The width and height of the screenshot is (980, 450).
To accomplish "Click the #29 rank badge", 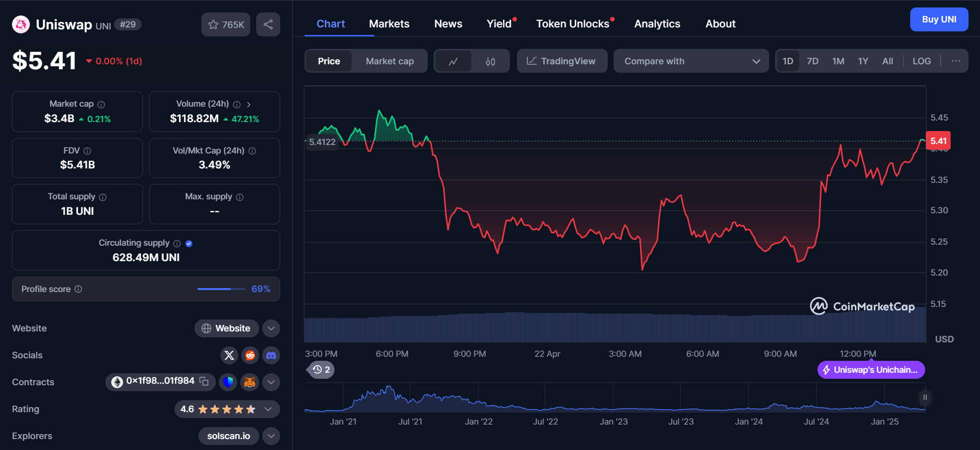I will coord(128,24).
